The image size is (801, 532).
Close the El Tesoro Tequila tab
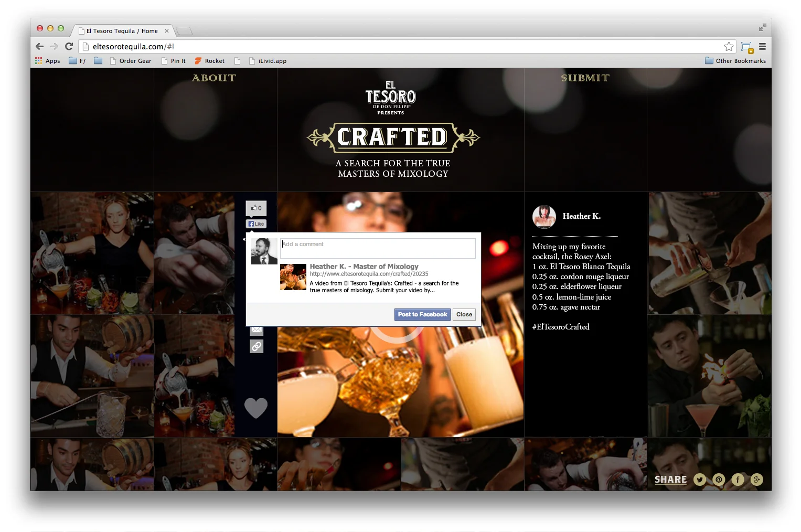[167, 31]
